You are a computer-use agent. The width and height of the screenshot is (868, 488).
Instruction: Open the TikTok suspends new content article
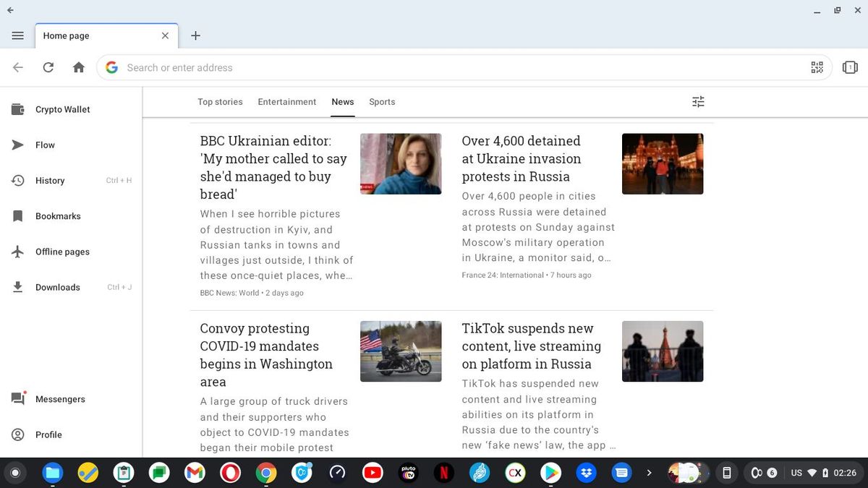(x=531, y=346)
